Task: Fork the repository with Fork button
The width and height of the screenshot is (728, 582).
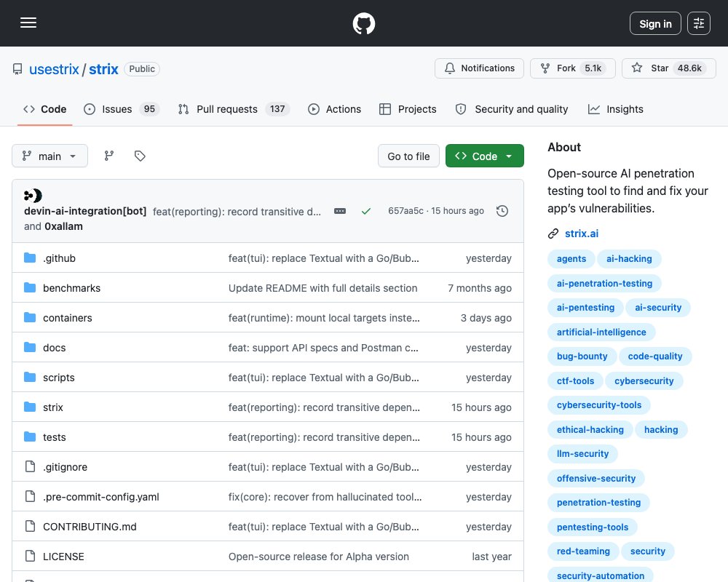Action: (x=572, y=68)
